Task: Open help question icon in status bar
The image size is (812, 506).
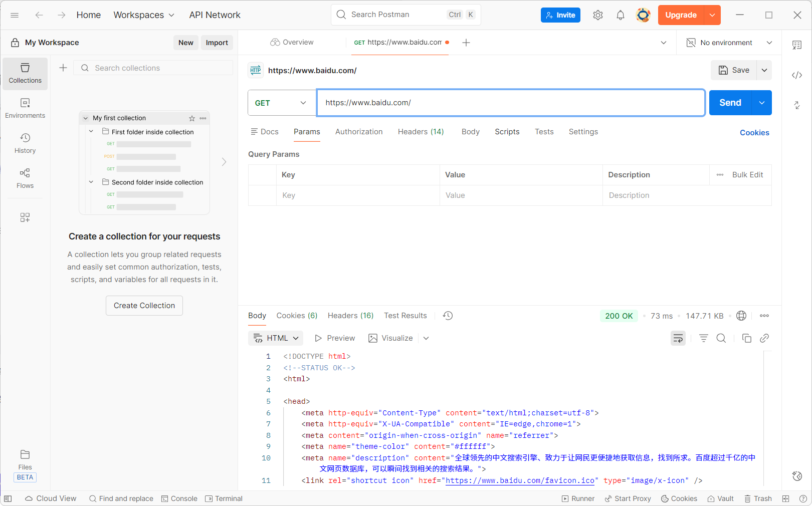Action: tap(802, 498)
